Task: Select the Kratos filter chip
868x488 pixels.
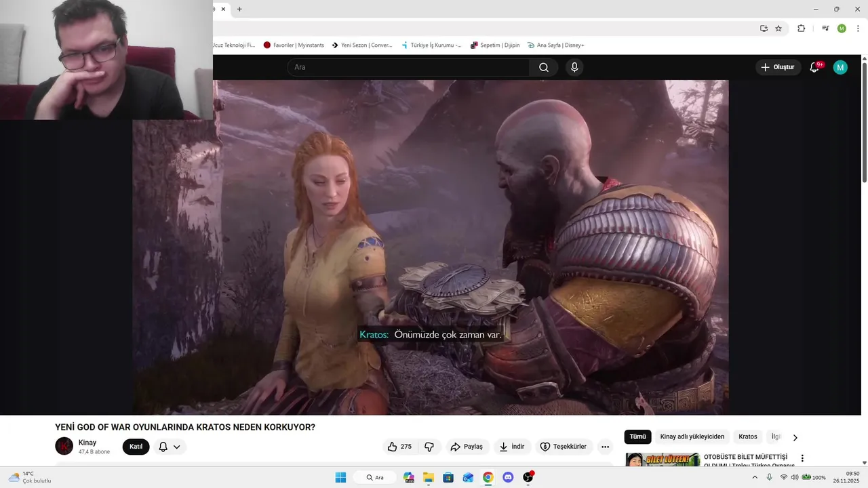Action: click(748, 436)
